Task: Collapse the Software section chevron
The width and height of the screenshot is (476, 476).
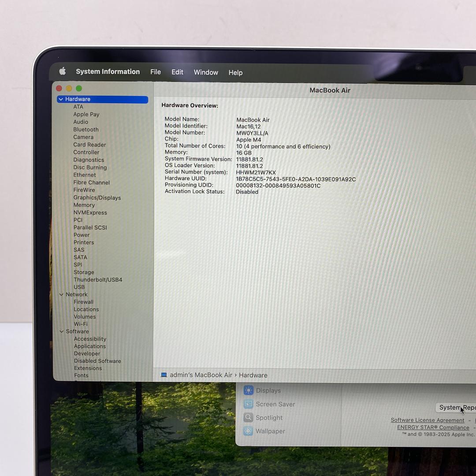Action: click(61, 331)
